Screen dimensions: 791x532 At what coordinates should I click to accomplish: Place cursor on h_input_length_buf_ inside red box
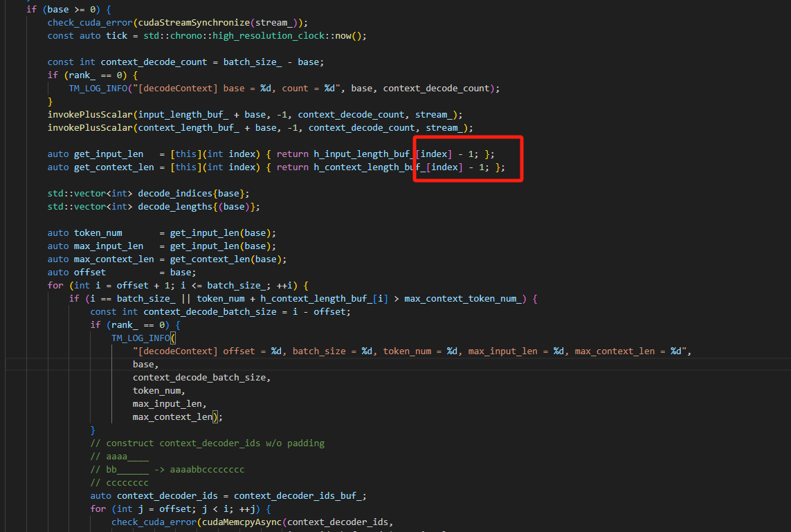(363, 154)
